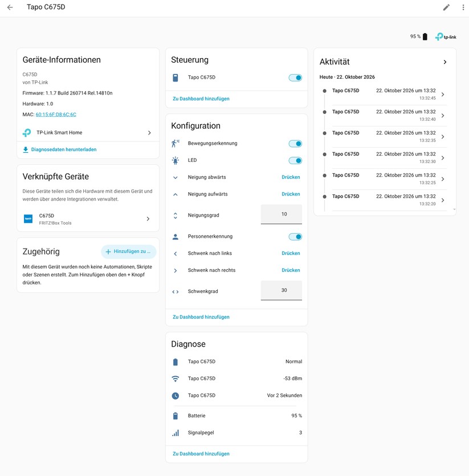Click the Neigung aufwärts chevron icon

[175, 194]
